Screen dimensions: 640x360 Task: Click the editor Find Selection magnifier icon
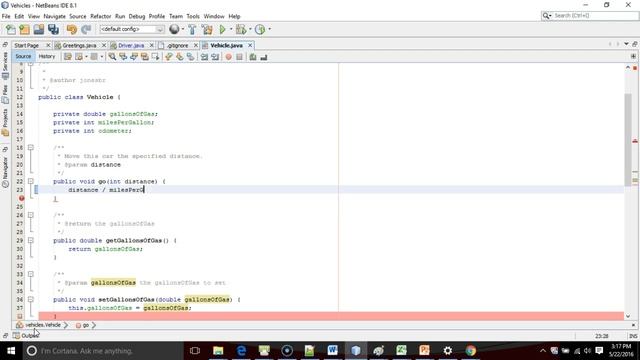pos(112,57)
